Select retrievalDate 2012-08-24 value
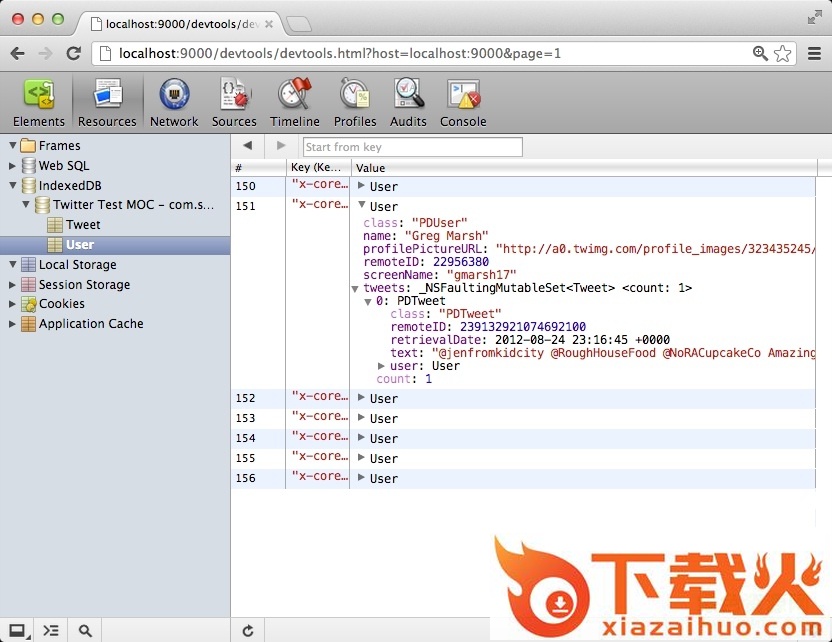 [x=582, y=340]
